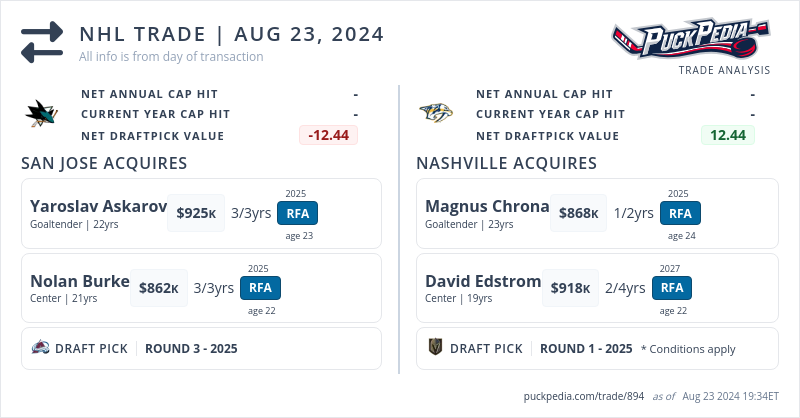The height and width of the screenshot is (418, 800).
Task: Open Yaroslav Askarov's player name
Action: tap(98, 206)
